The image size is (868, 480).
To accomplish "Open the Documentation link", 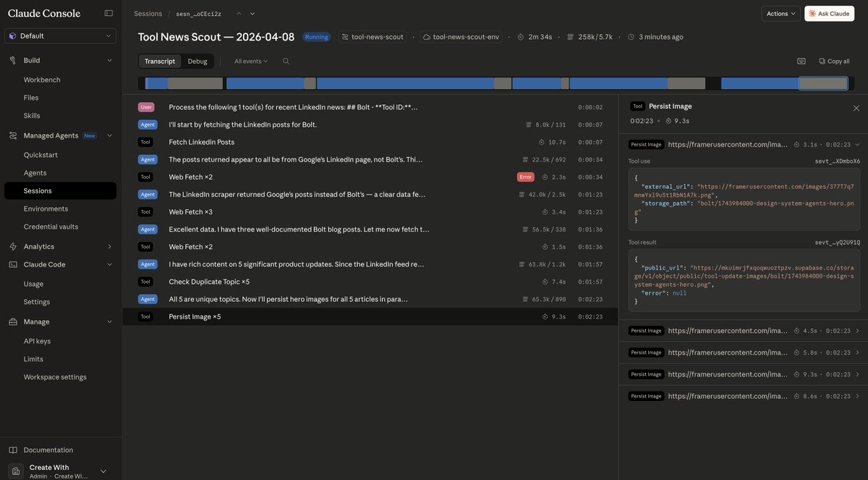I will click(48, 450).
